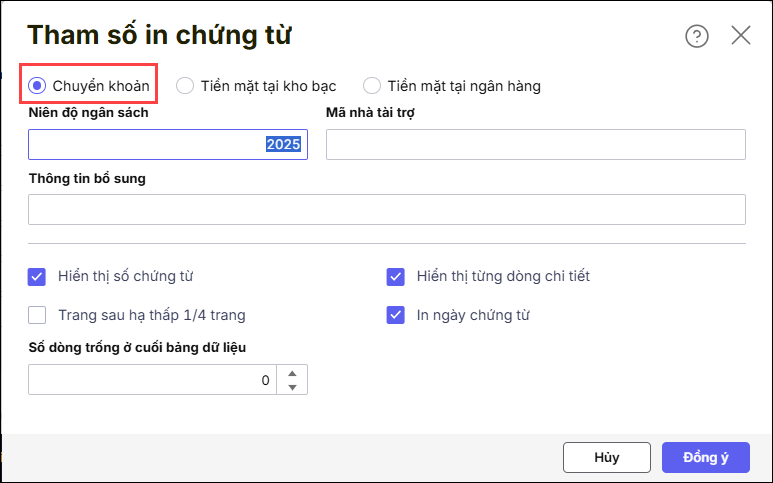This screenshot has width=773, height=483.
Task: Disable Hiển thị từng dòng chi tiết
Action: 395,276
